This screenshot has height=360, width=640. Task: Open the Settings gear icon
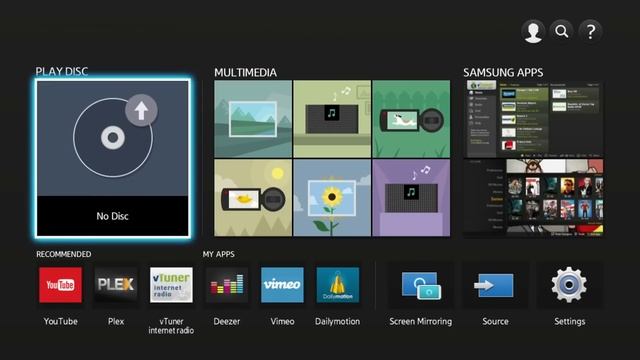569,285
